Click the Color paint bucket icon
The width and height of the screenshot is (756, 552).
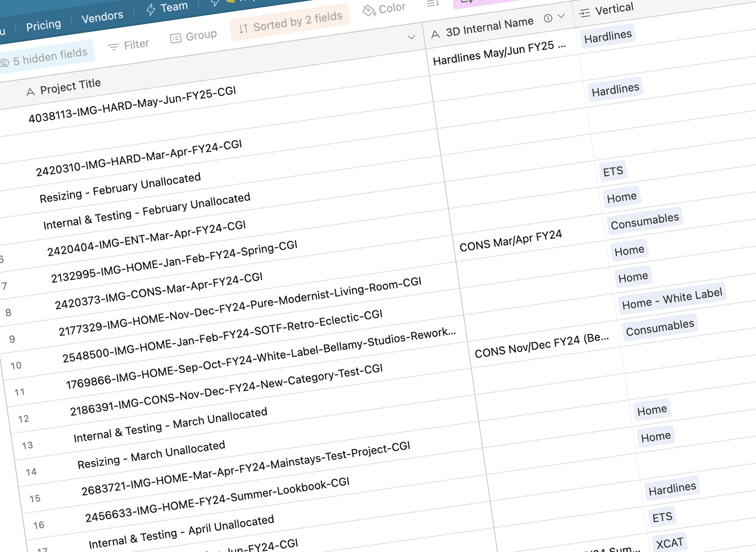368,11
